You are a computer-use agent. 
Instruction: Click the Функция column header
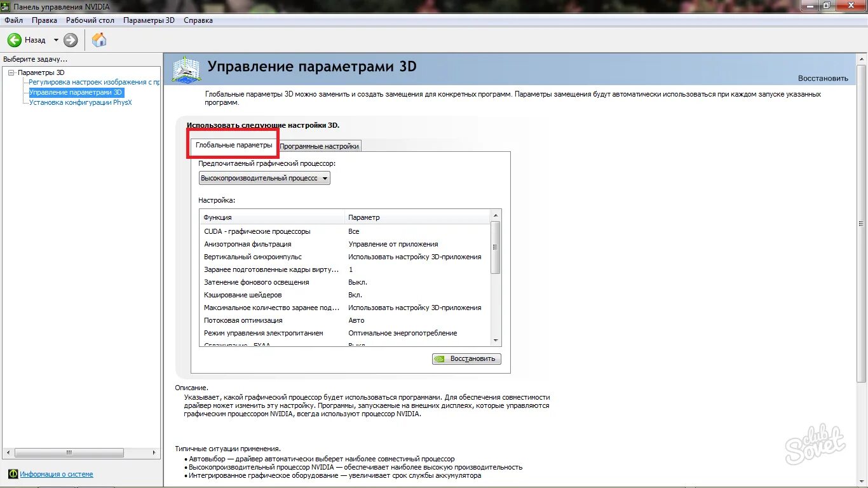pyautogui.click(x=272, y=217)
